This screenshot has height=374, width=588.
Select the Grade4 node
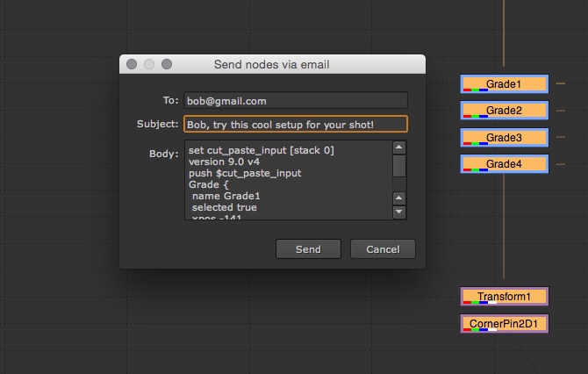point(504,164)
